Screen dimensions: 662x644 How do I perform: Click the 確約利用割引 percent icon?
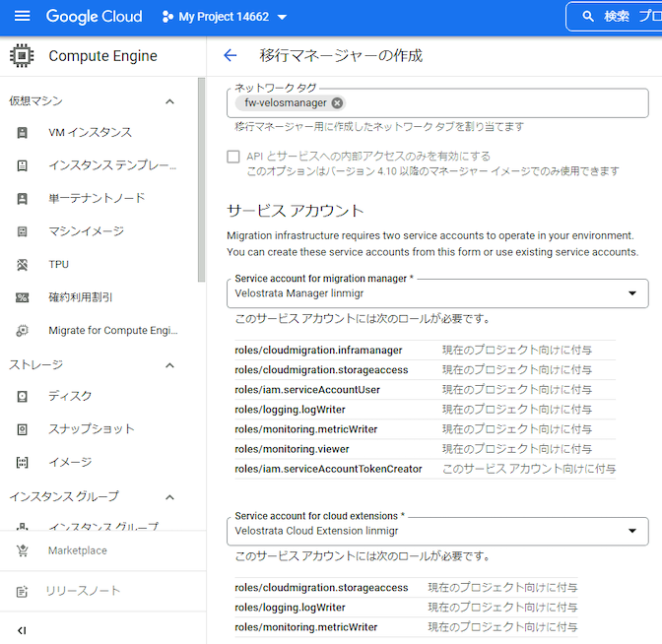pos(23,297)
